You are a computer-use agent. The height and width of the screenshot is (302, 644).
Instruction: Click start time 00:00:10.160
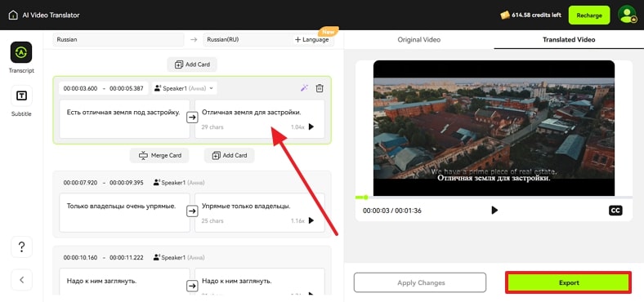[80, 258]
